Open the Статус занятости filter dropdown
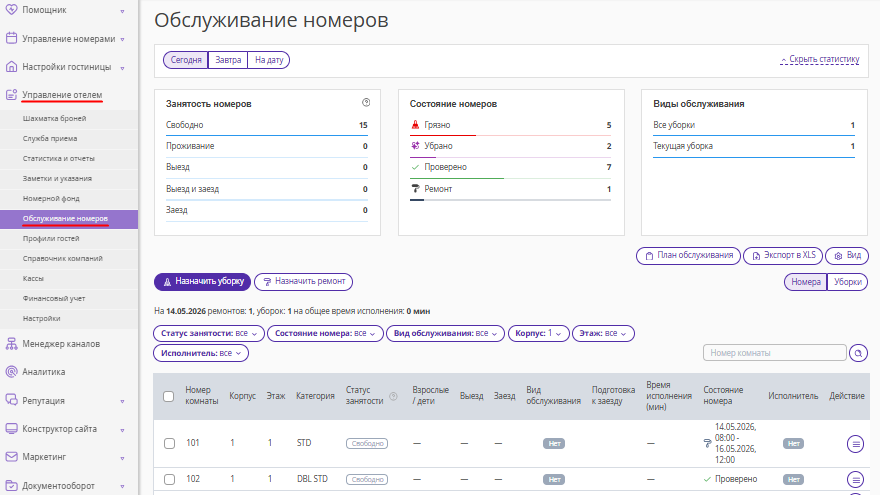 209,333
